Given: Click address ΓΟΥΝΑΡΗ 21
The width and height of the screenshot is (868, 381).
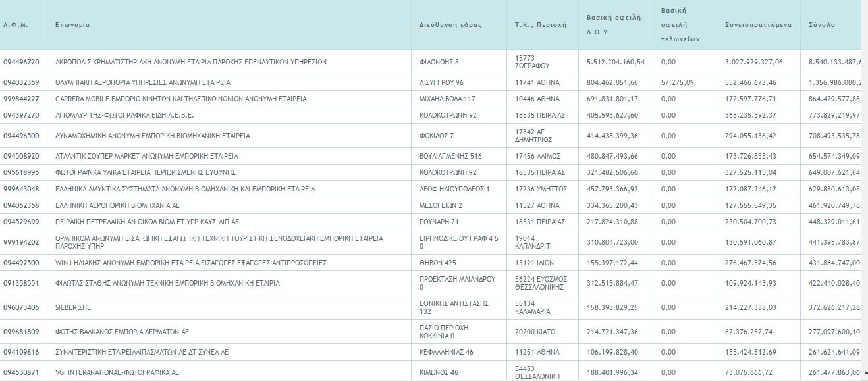Looking at the screenshot, I should point(439,222).
